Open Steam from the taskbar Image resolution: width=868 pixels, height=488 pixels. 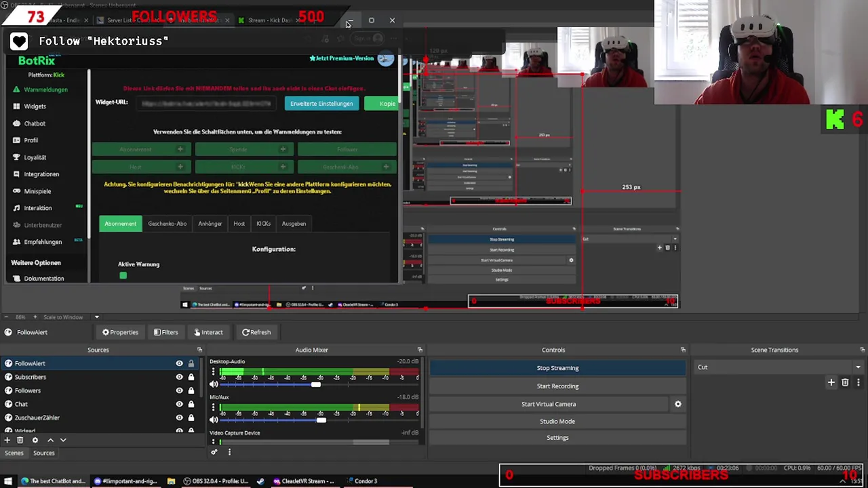pyautogui.click(x=260, y=481)
